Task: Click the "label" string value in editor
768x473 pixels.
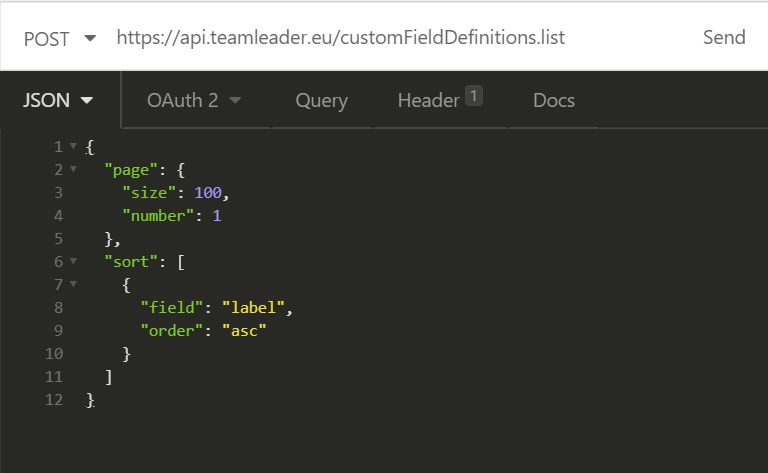Action: coord(253,307)
